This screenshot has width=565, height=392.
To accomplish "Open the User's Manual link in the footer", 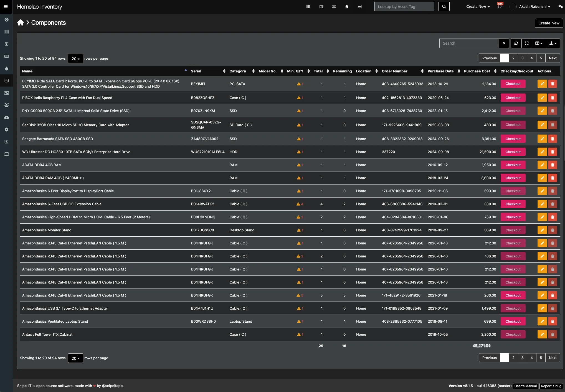I will tap(525, 386).
